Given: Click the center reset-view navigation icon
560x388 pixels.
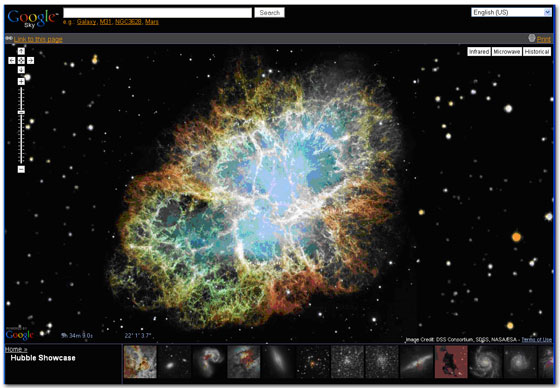Looking at the screenshot, I should coord(21,60).
